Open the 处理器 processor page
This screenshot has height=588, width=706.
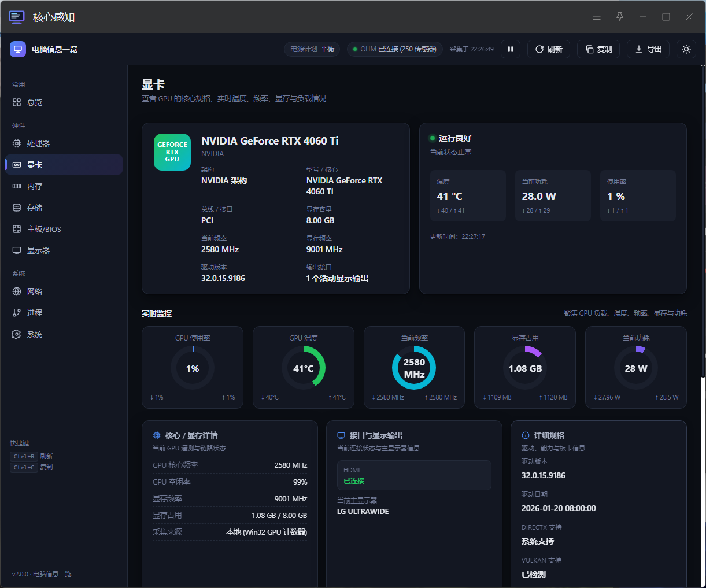coord(64,143)
